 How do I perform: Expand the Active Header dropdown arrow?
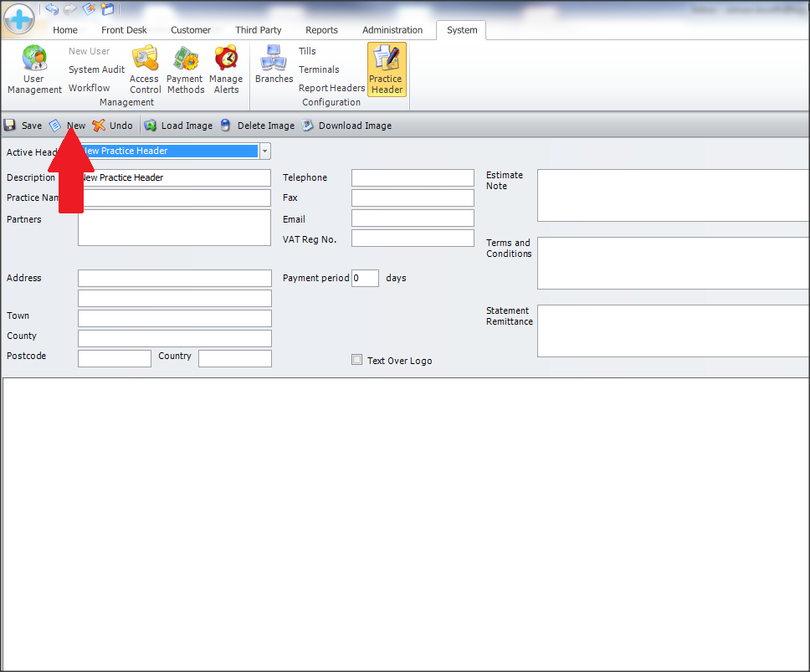point(265,151)
